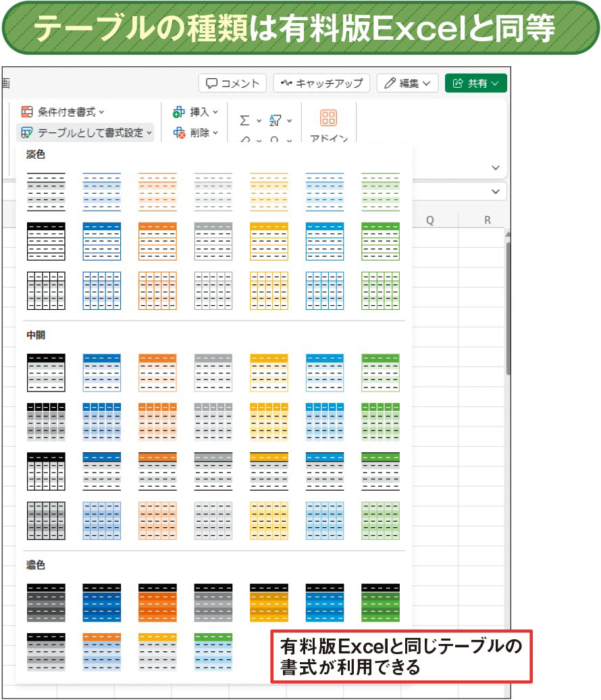Screen dimensions: 601x700
Task: Select light blue full-grid table style
Action: (102, 291)
